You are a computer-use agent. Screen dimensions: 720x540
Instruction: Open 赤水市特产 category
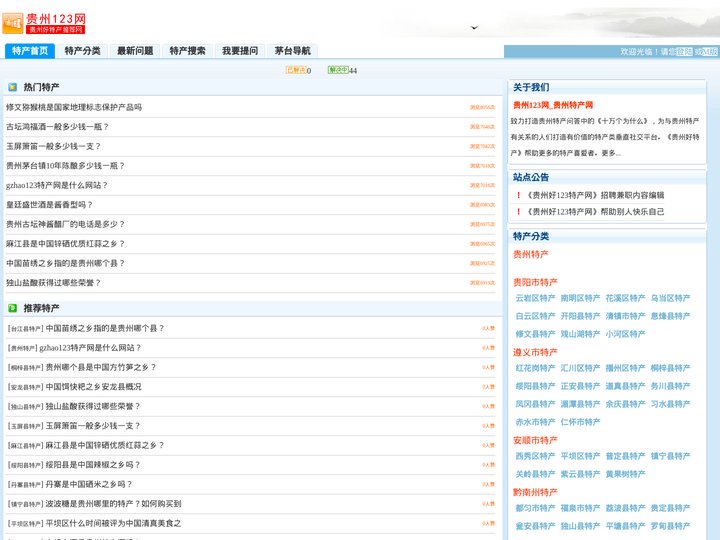point(535,422)
